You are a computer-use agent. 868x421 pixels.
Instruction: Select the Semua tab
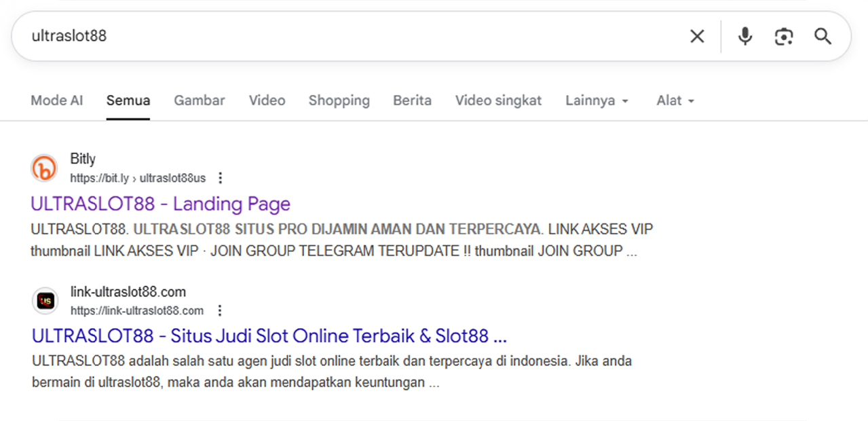(x=128, y=100)
